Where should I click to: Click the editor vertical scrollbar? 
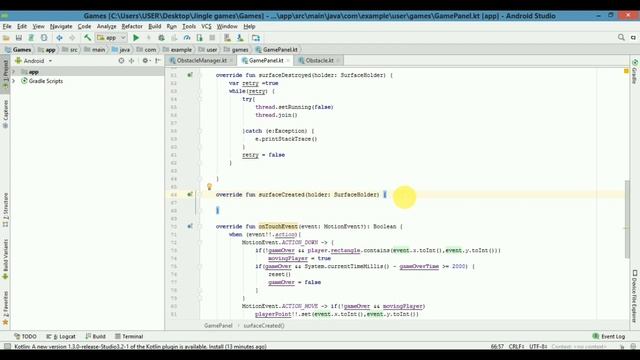point(627,219)
